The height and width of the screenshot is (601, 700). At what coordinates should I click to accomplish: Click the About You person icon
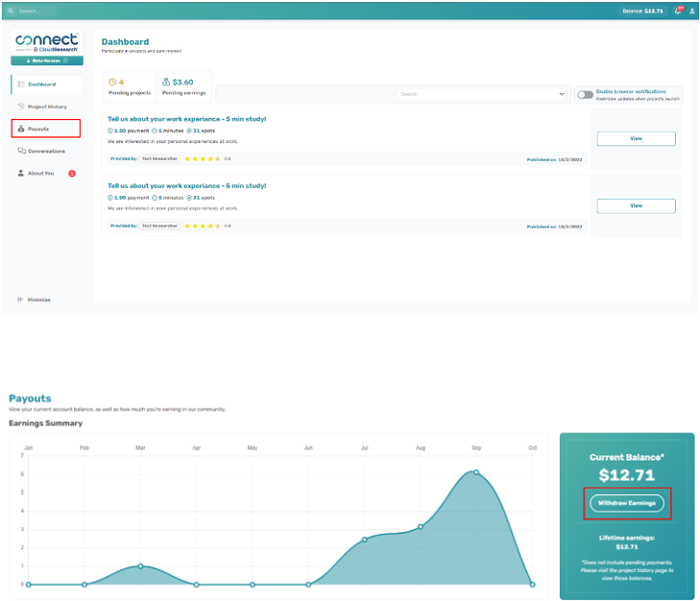[21, 174]
